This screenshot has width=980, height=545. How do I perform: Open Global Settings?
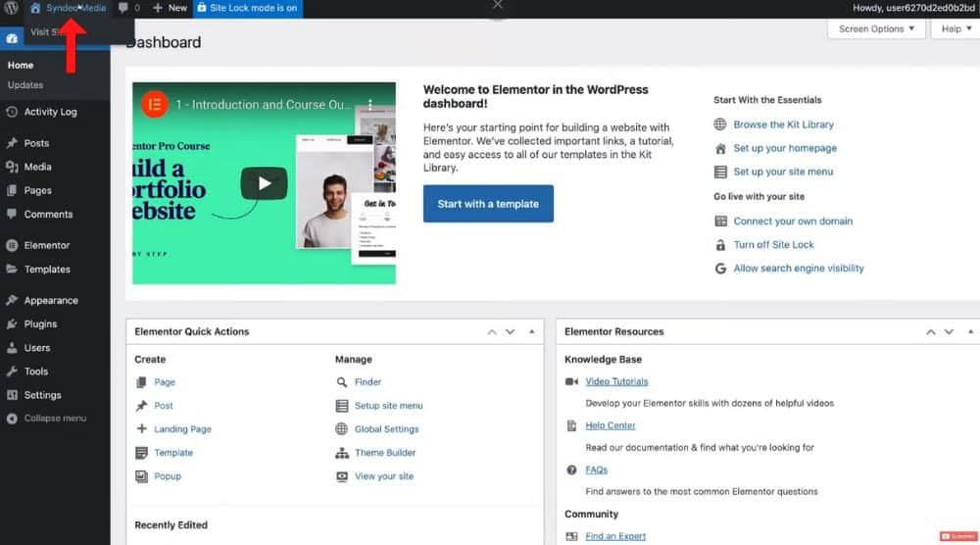[x=386, y=429]
